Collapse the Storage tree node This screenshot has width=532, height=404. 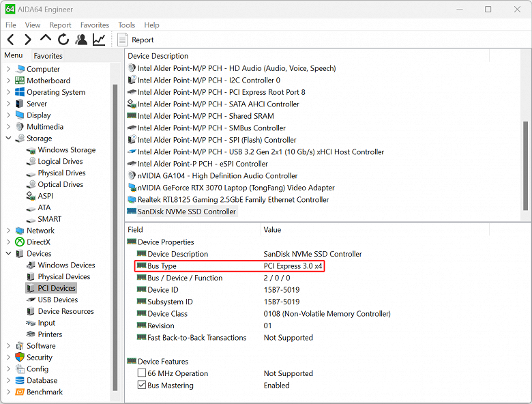coord(8,139)
